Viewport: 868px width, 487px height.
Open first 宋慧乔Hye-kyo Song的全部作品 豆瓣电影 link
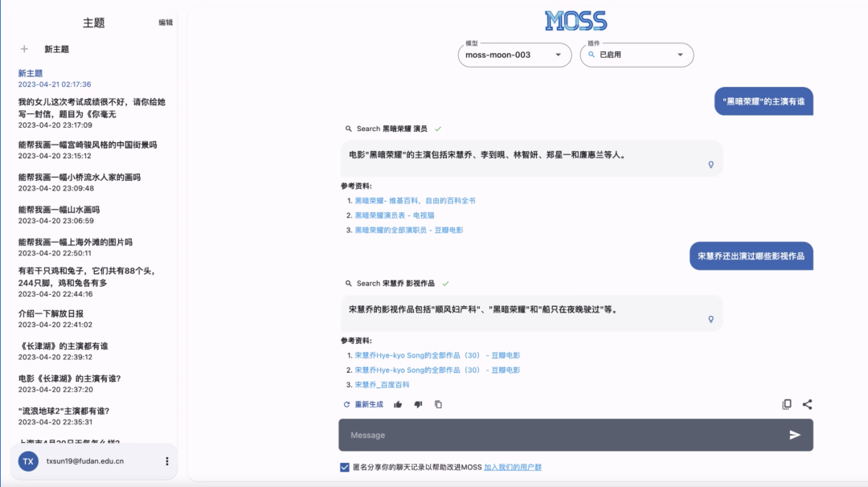[437, 355]
